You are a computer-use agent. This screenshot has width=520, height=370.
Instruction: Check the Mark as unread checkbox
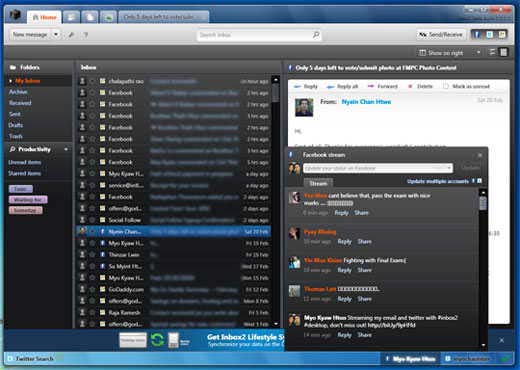pyautogui.click(x=446, y=86)
